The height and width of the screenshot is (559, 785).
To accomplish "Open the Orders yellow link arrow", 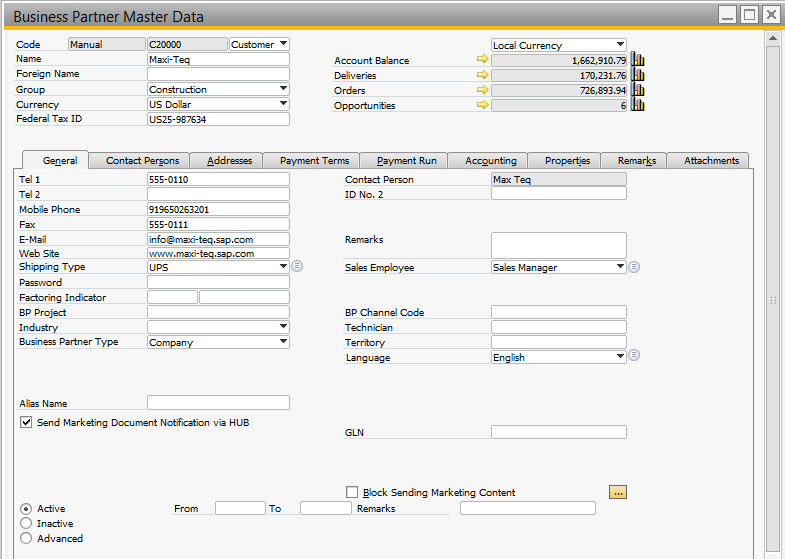I will [483, 90].
